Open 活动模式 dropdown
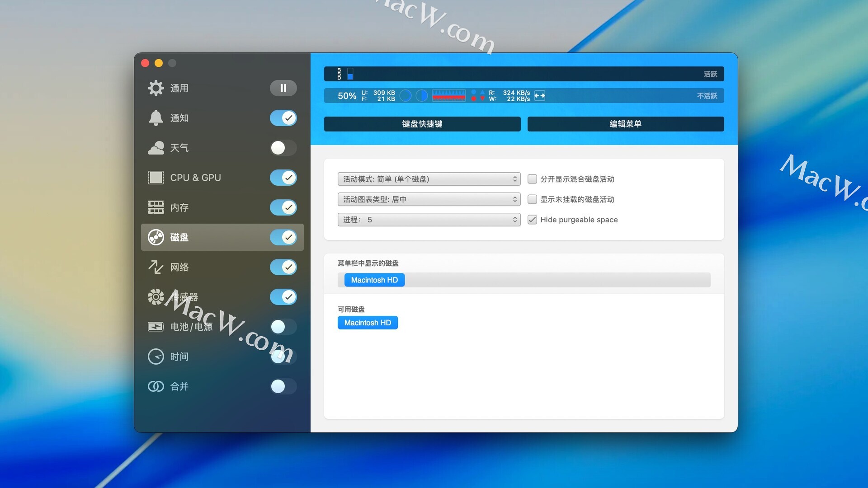The height and width of the screenshot is (488, 868). point(429,179)
